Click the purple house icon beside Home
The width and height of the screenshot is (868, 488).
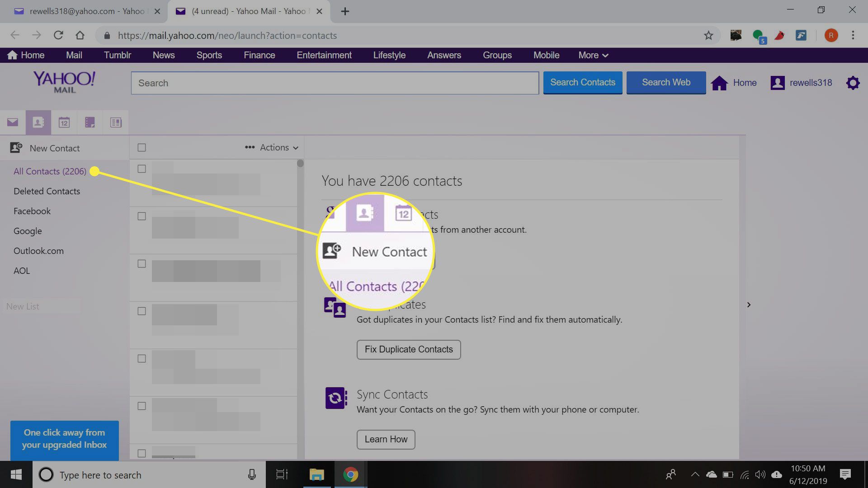pos(719,83)
